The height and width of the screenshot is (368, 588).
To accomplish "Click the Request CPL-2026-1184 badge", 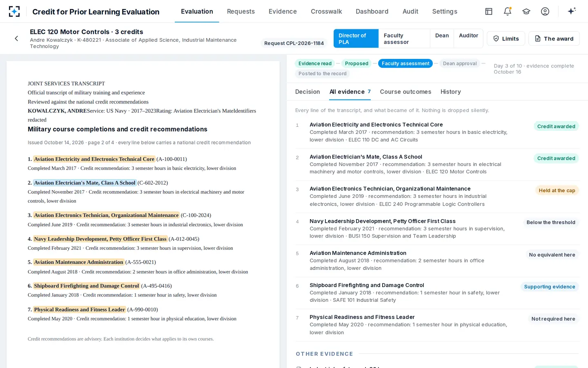I will [294, 43].
